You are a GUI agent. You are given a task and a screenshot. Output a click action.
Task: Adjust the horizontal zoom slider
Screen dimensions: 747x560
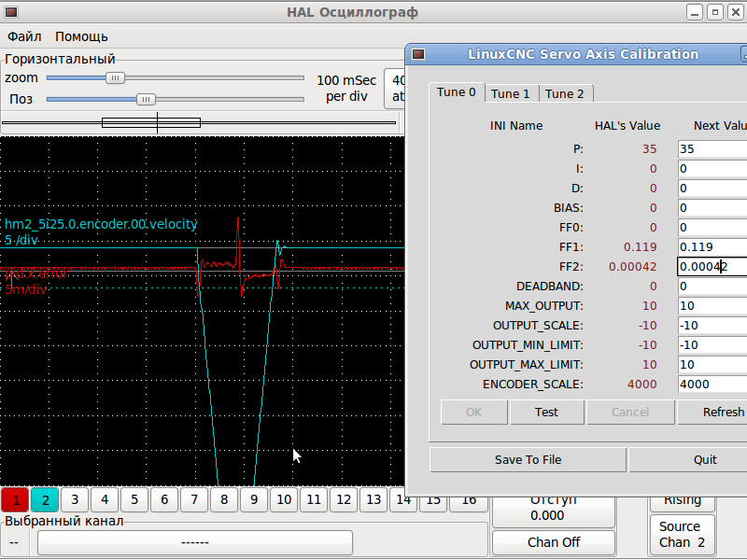(x=116, y=78)
